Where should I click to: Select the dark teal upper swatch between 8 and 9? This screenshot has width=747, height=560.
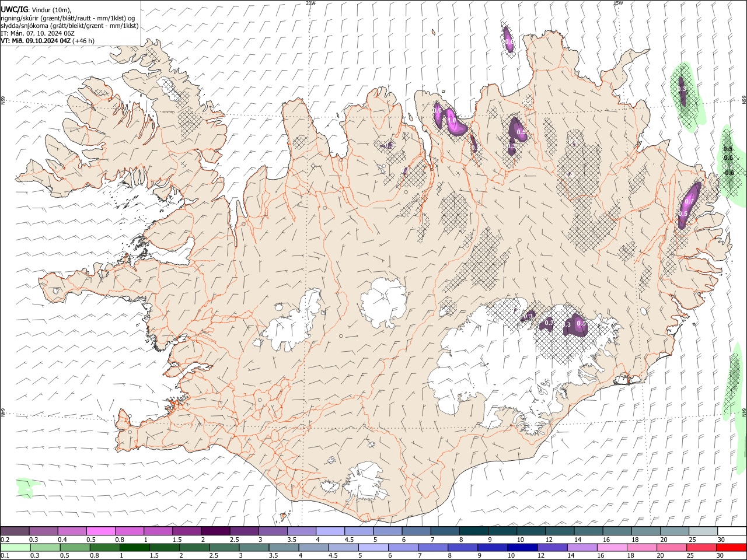473,531
